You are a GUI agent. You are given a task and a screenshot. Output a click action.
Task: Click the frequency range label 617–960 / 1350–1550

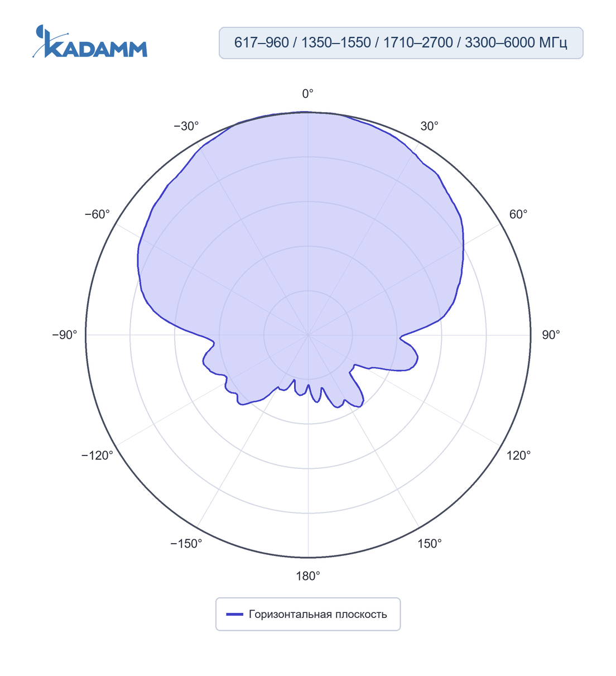(x=401, y=43)
